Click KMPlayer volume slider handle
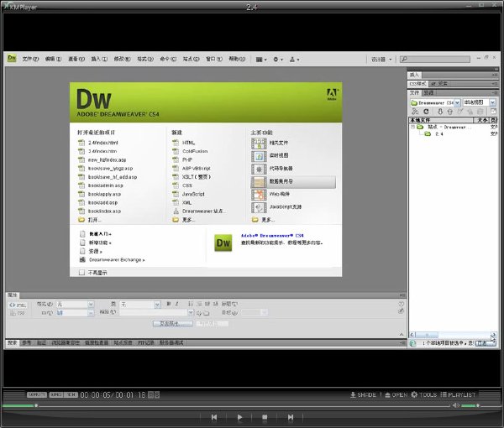This screenshot has width=504, height=428. [478, 405]
